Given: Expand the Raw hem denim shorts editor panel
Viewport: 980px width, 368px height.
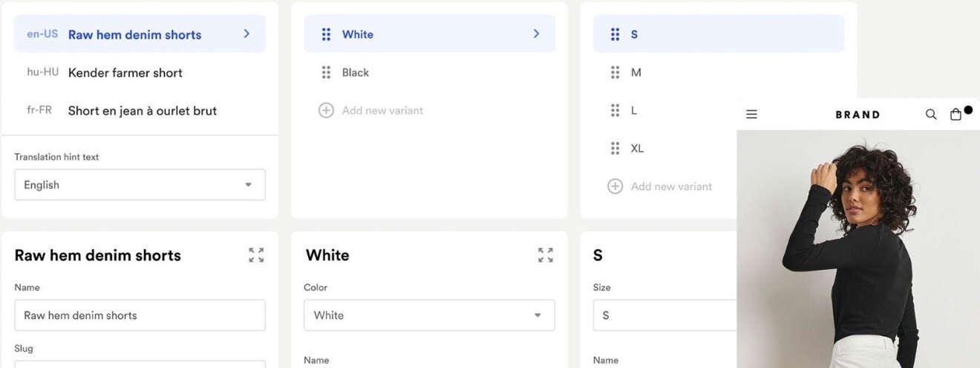Looking at the screenshot, I should 256,255.
